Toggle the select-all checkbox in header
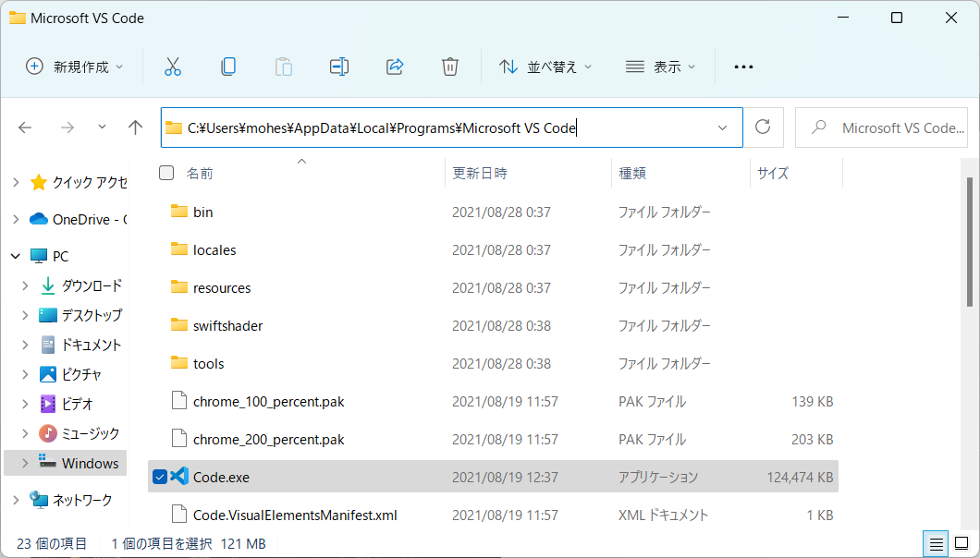Screen dimensions: 980x558 [166, 173]
